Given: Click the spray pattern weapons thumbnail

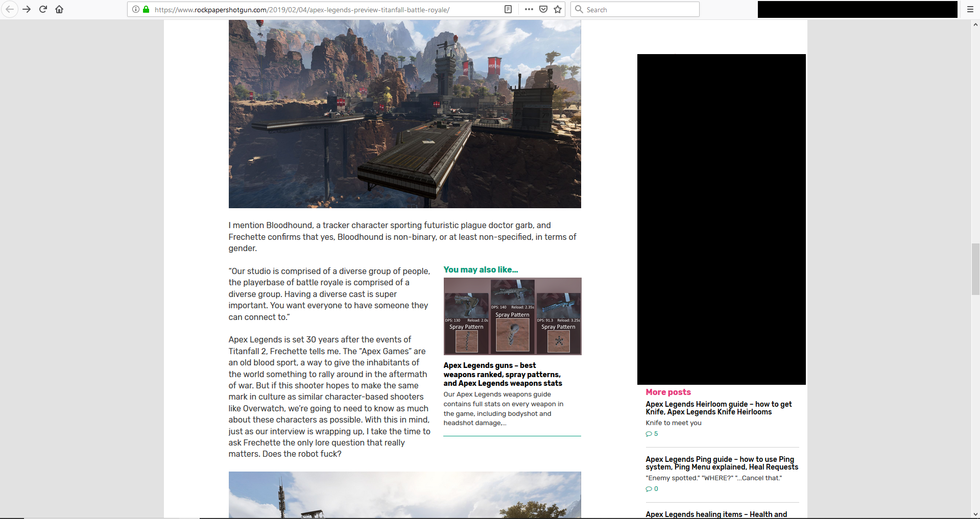Looking at the screenshot, I should tap(512, 316).
